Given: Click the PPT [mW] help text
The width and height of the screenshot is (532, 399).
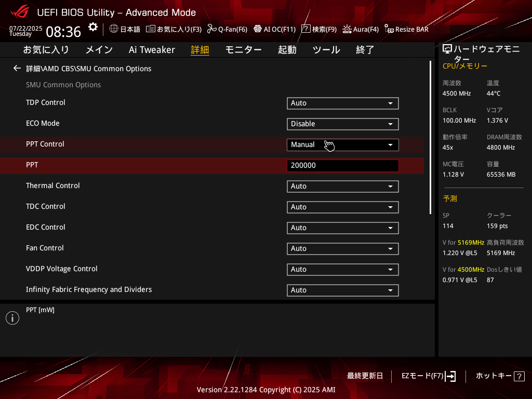Looking at the screenshot, I should pyautogui.click(x=41, y=310).
